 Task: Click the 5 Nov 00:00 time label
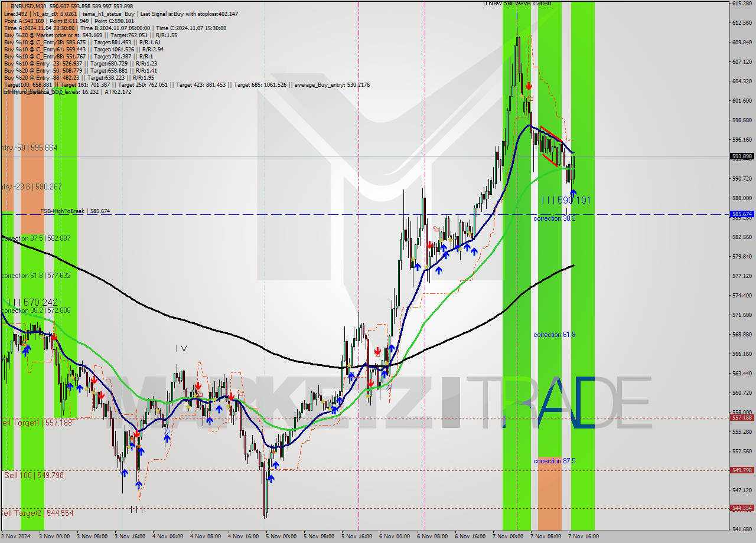click(x=281, y=537)
